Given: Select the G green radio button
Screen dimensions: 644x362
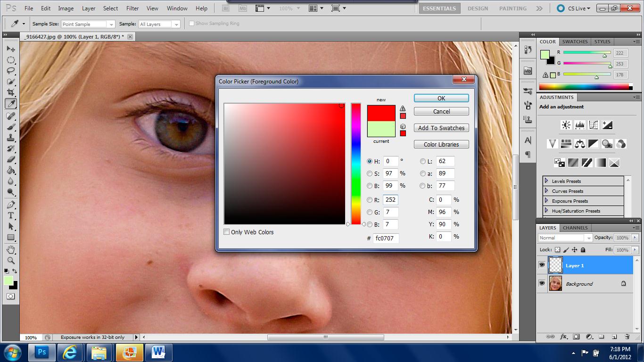Looking at the screenshot, I should coord(370,212).
